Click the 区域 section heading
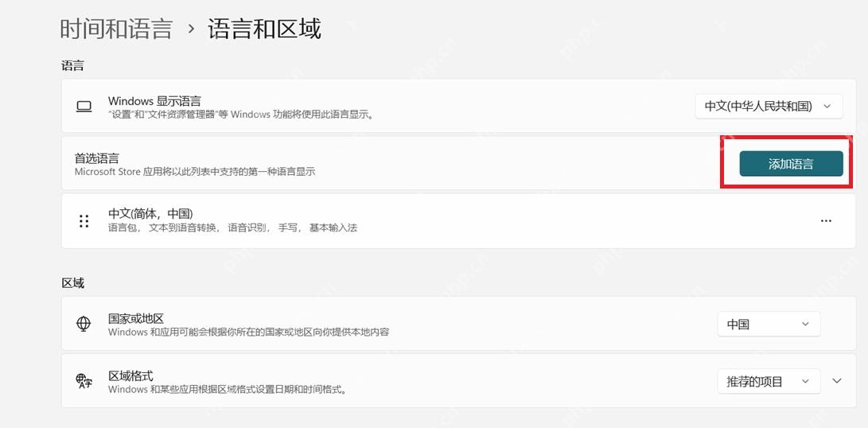Image resolution: width=868 pixels, height=428 pixels. (72, 283)
